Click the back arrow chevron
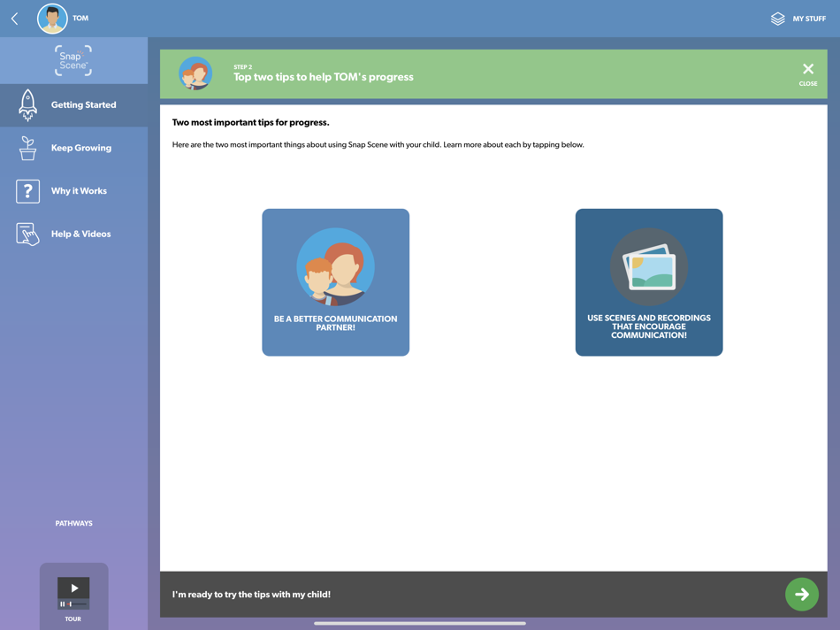The image size is (840, 630). (14, 19)
